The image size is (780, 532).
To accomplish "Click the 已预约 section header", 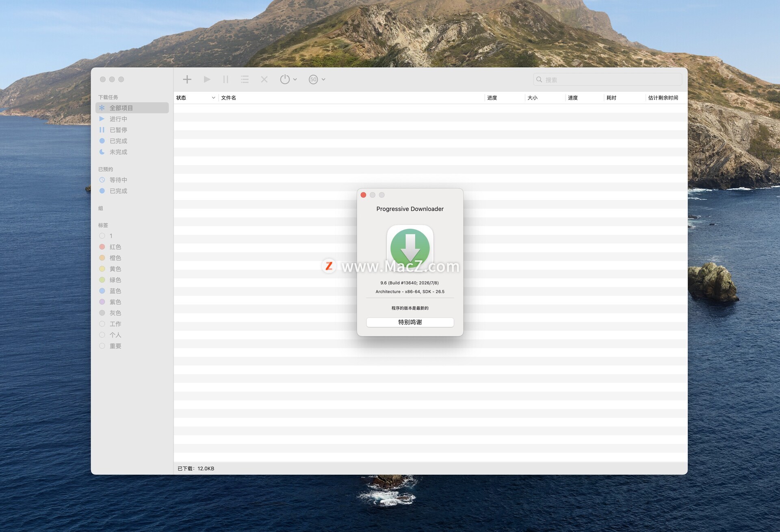I will tap(106, 169).
